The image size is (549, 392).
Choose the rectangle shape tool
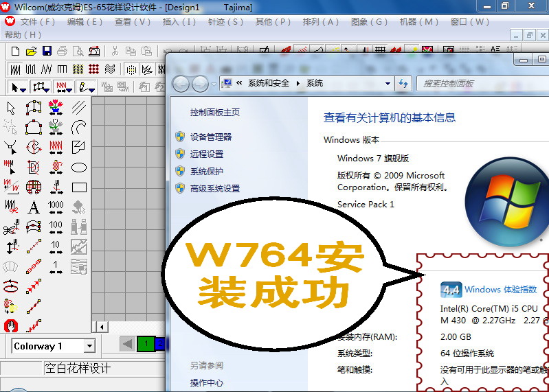click(x=79, y=187)
